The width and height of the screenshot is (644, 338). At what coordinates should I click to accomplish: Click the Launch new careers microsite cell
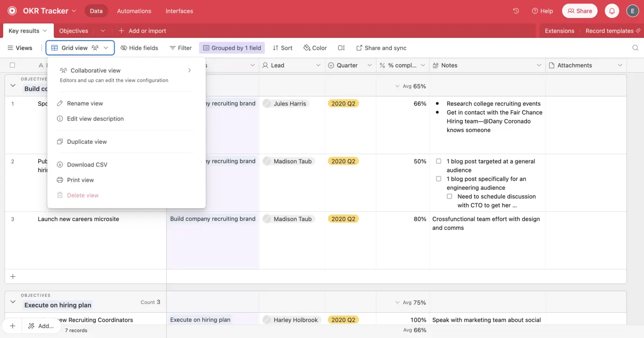(x=78, y=219)
